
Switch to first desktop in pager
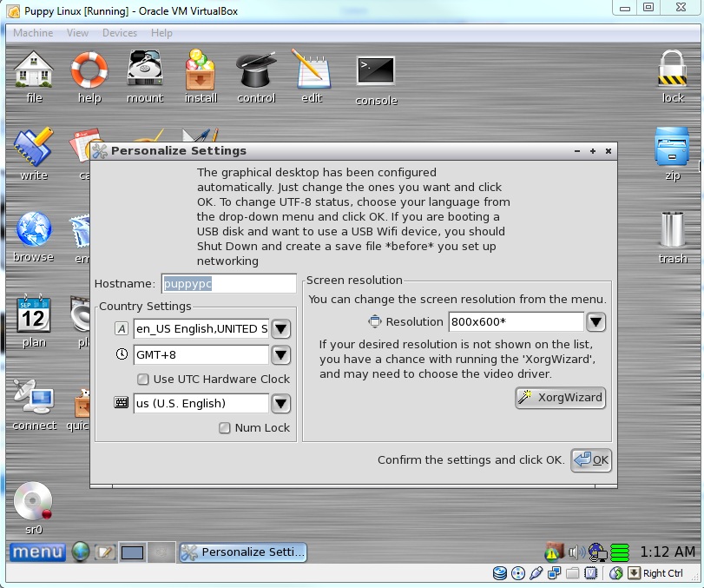[x=132, y=552]
